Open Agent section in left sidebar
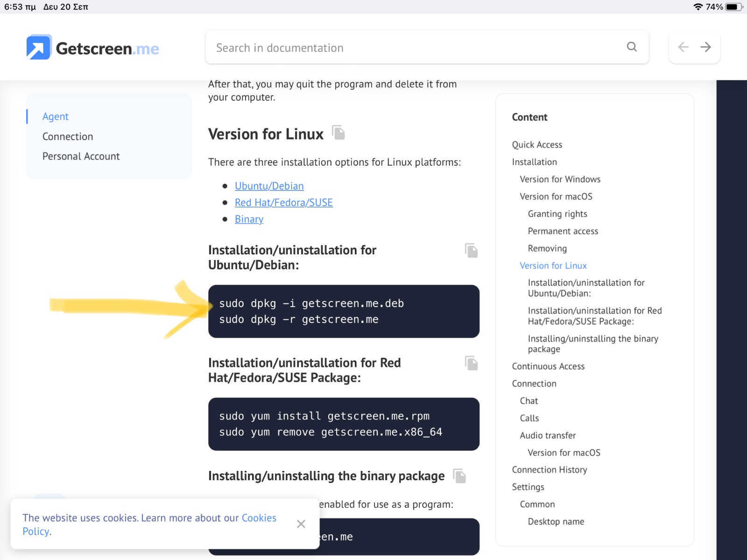Screen dimensions: 747x560 coord(56,117)
